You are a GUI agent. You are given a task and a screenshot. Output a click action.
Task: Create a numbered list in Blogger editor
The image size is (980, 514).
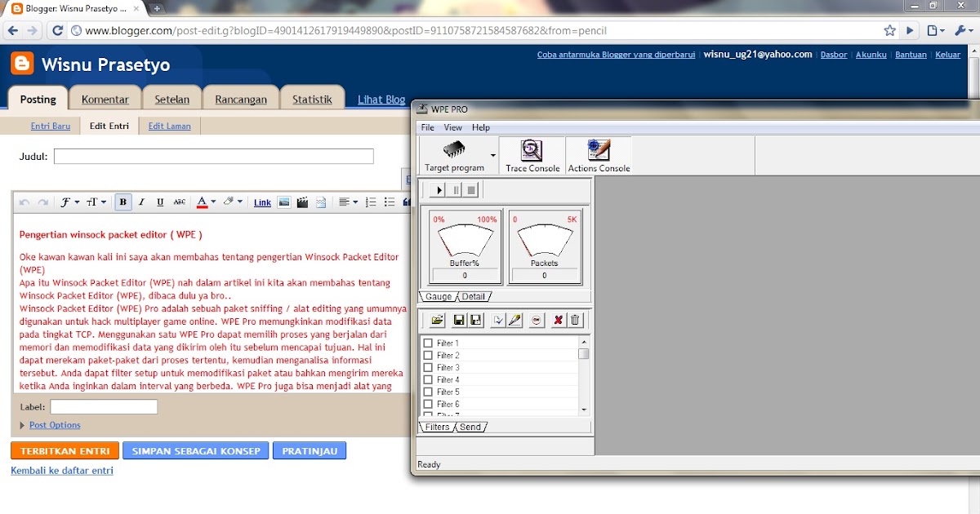(371, 202)
